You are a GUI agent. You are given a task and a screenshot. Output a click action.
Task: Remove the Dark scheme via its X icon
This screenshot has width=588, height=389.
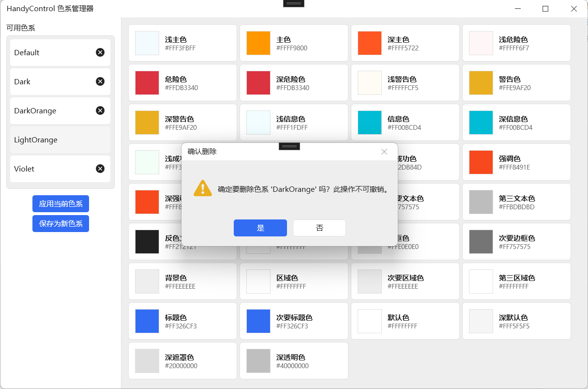[100, 81]
